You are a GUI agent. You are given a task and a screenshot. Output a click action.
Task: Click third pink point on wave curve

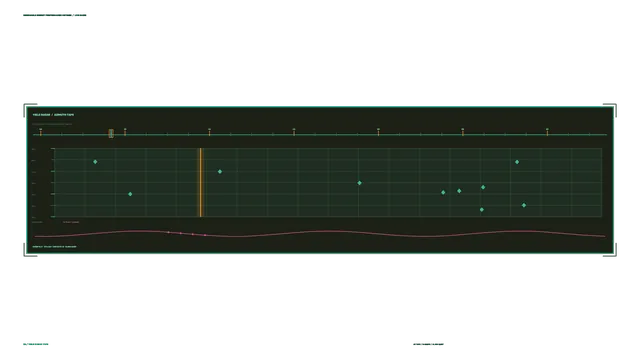pos(193,234)
